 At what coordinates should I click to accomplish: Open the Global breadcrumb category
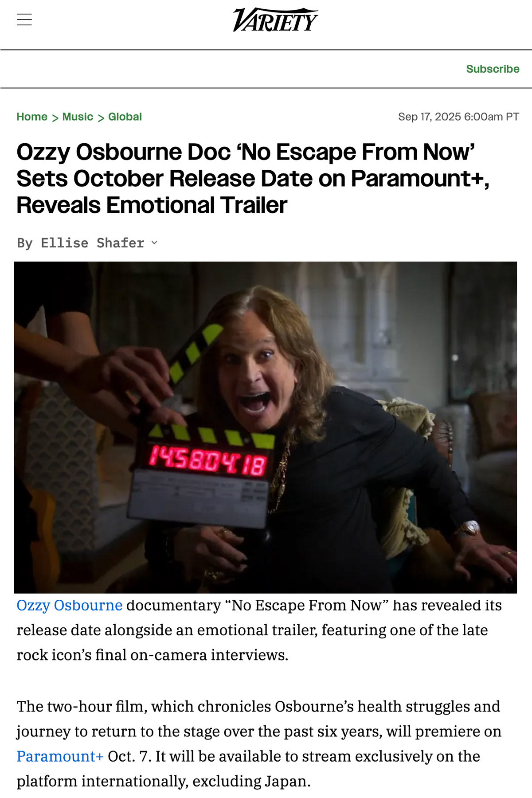125,117
